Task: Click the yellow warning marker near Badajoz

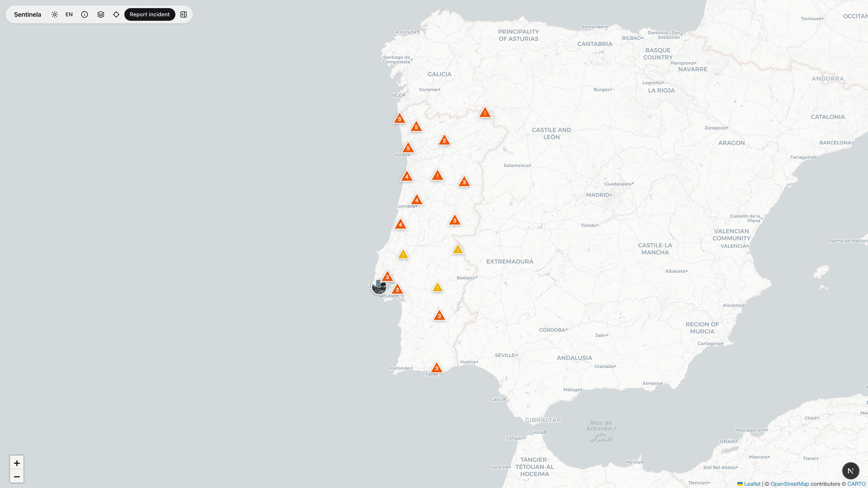Action: (458, 250)
